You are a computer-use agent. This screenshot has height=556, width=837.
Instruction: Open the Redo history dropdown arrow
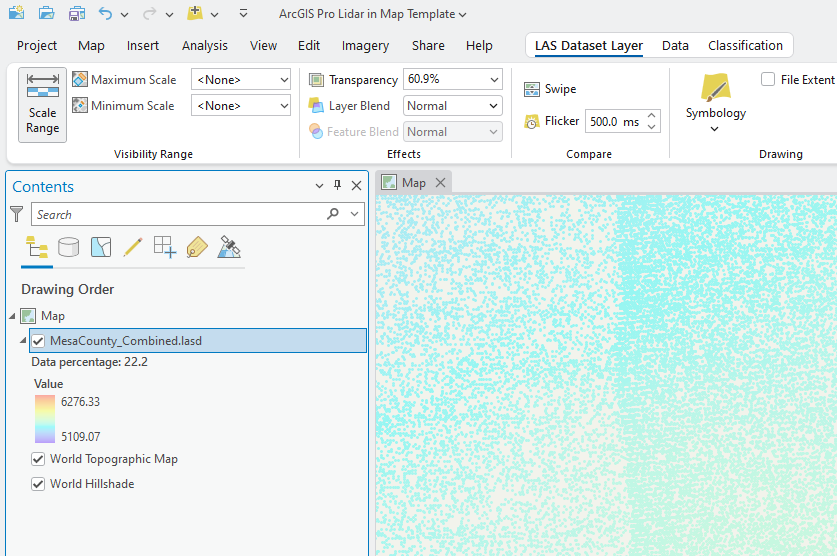(x=169, y=15)
